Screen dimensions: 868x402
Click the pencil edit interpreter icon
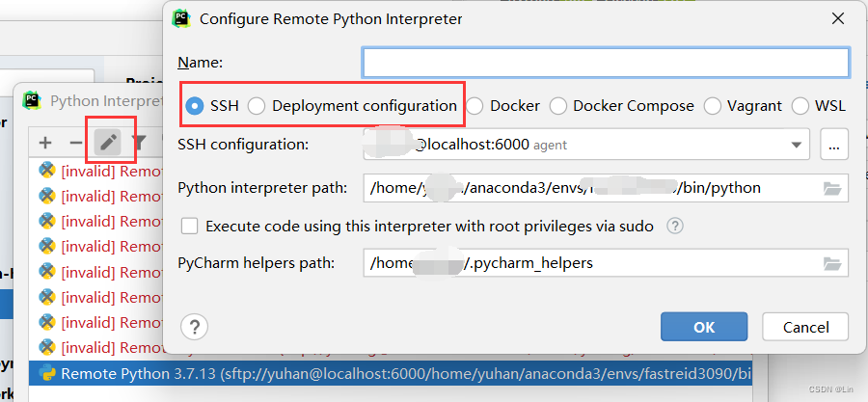point(109,143)
